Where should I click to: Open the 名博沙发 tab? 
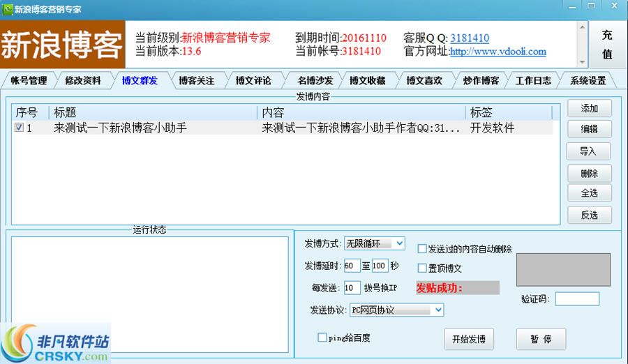[x=315, y=80]
